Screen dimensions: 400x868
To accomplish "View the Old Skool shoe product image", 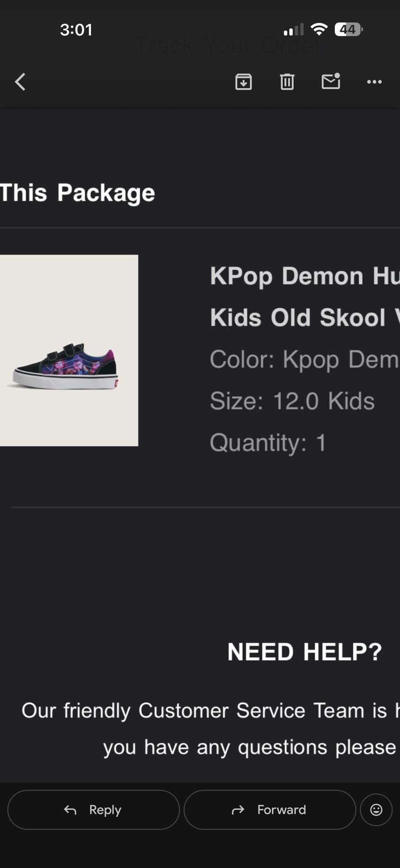I will pos(69,351).
